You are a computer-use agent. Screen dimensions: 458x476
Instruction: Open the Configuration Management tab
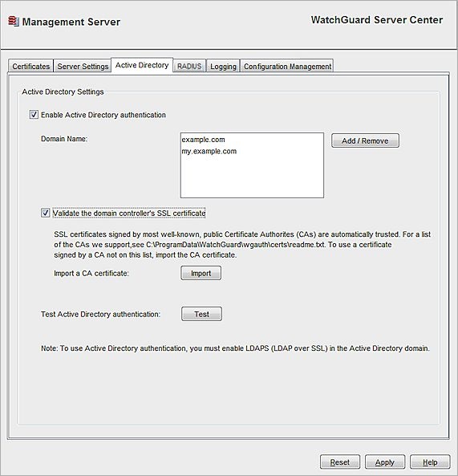click(287, 66)
